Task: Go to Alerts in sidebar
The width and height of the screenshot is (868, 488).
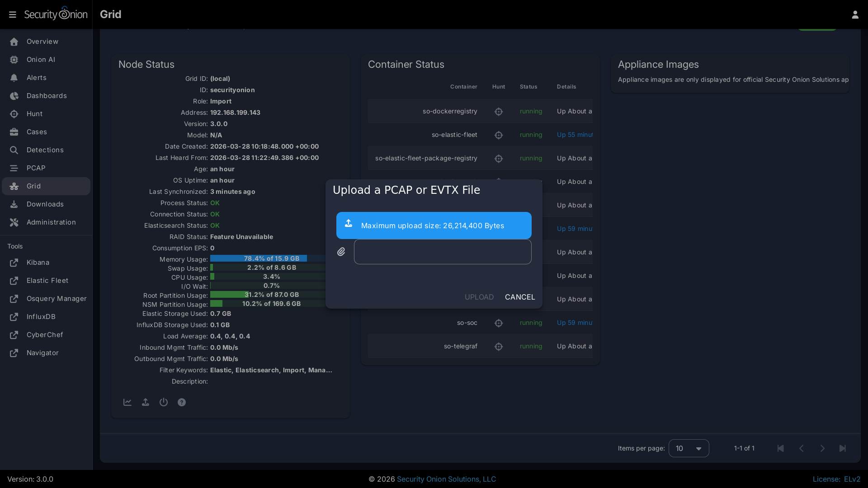Action: coord(36,78)
